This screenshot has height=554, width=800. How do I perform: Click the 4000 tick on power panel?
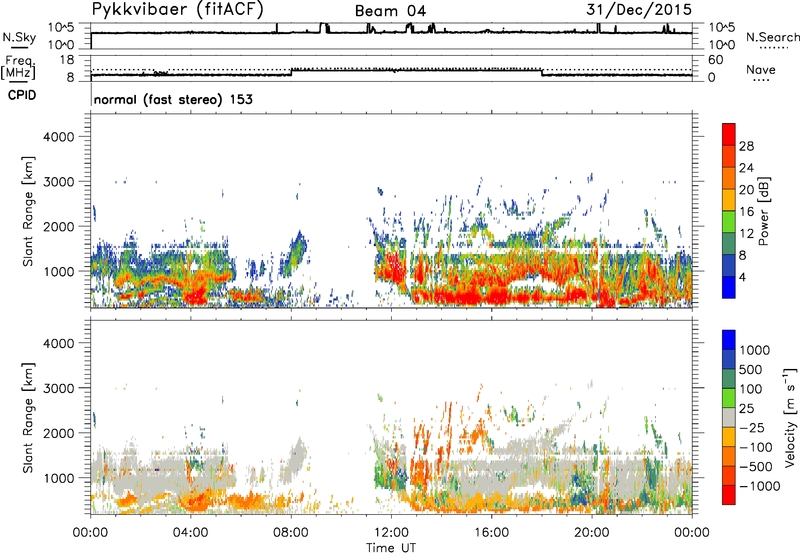point(59,137)
